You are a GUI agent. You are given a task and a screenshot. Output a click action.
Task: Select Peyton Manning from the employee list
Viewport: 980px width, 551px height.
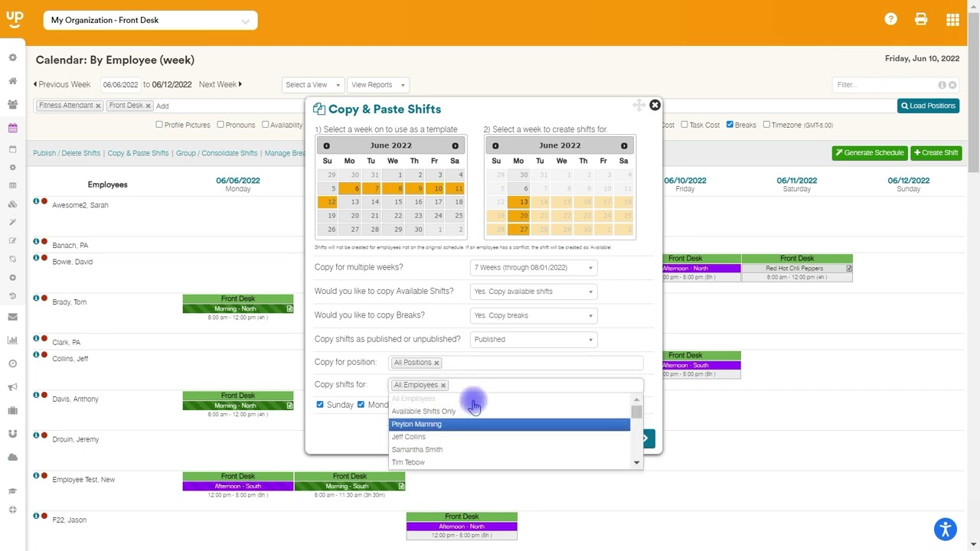tap(510, 424)
